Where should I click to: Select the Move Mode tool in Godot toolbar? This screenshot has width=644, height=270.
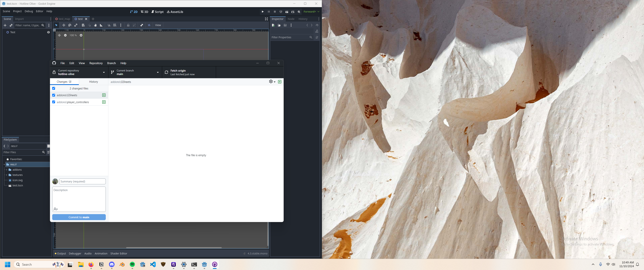click(64, 25)
